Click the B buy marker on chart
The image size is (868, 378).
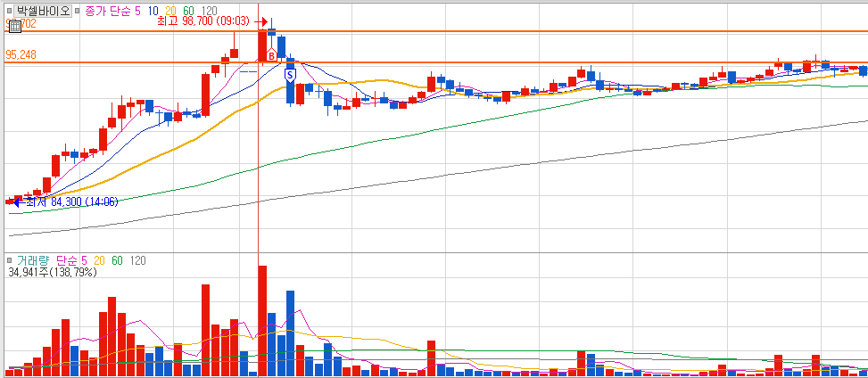tap(271, 54)
